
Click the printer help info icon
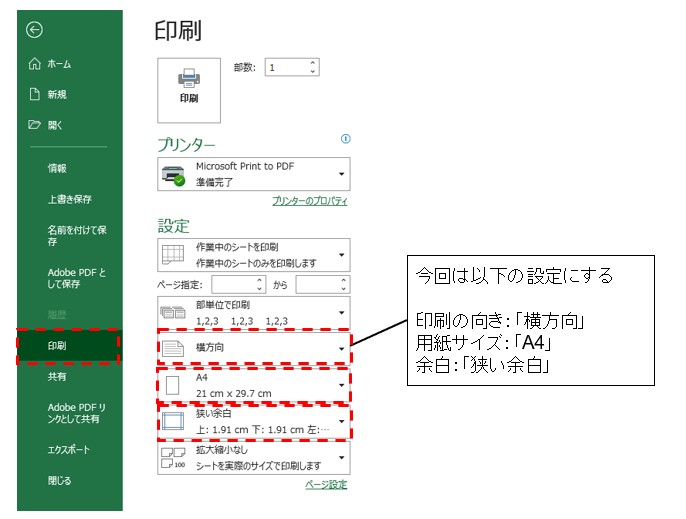click(x=346, y=139)
